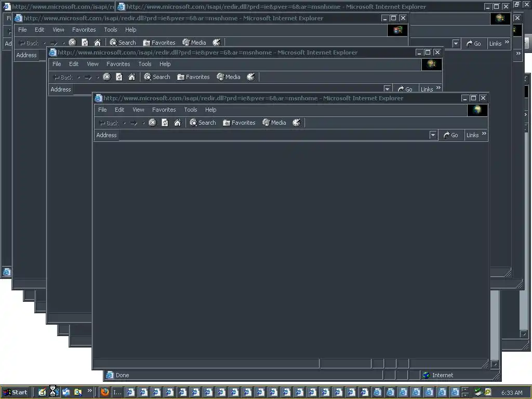This screenshot has height=399, width=532.
Task: Open the View menu in the frontmost IE window
Action: [138, 110]
